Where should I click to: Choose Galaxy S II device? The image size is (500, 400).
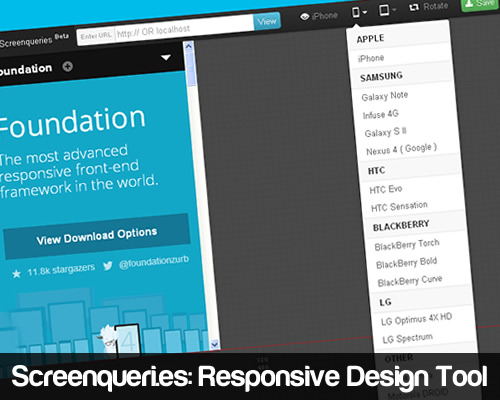pos(385,132)
